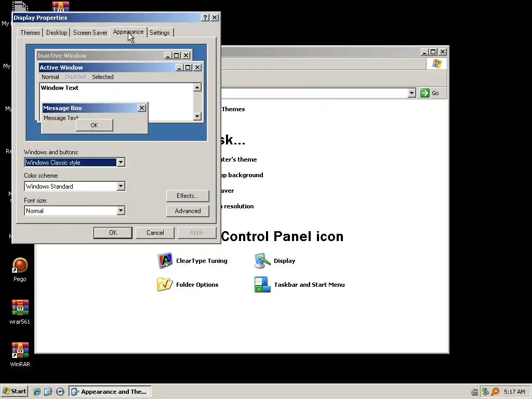This screenshot has width=532, height=399.
Task: Click the clock showing 5:17 AM
Action: (514, 392)
